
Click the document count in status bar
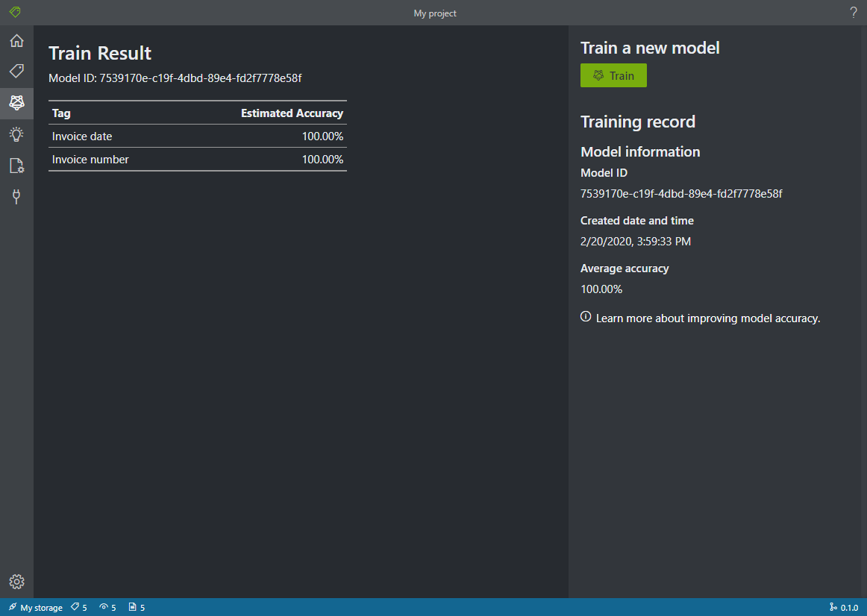[x=137, y=607]
